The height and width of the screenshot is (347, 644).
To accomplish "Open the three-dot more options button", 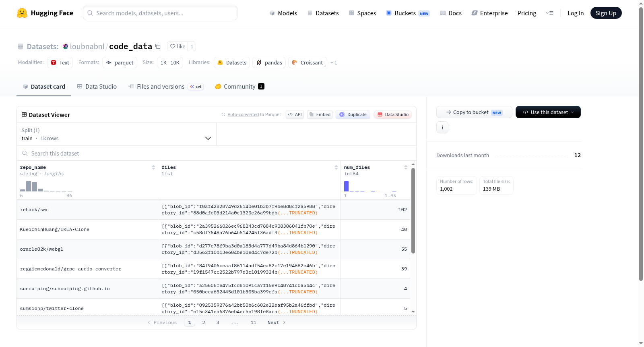I will 442,127.
